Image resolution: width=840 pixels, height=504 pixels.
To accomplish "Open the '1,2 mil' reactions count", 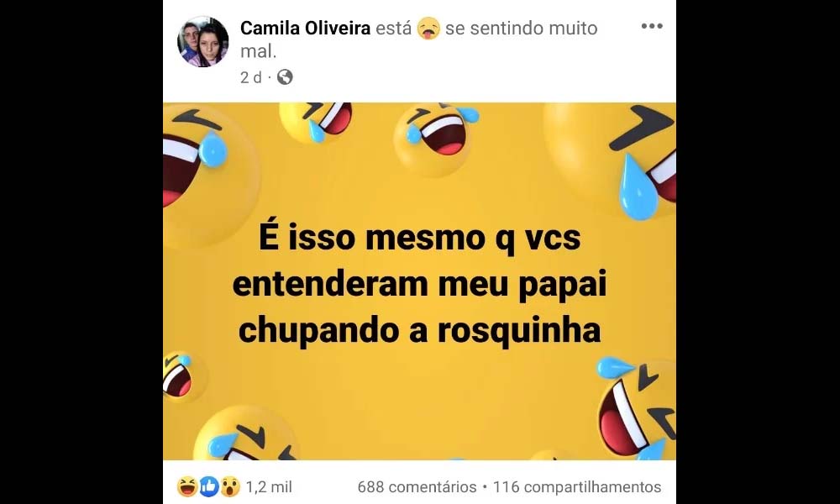I will [269, 487].
